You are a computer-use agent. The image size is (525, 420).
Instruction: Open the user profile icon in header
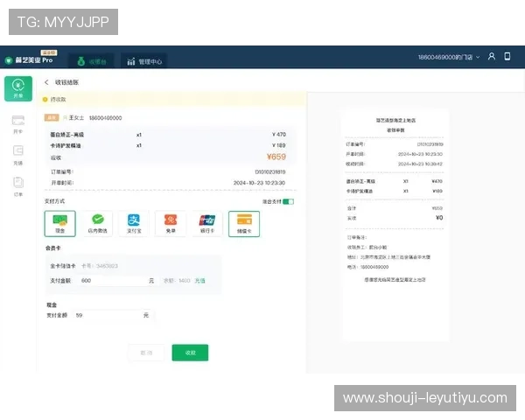(492, 56)
